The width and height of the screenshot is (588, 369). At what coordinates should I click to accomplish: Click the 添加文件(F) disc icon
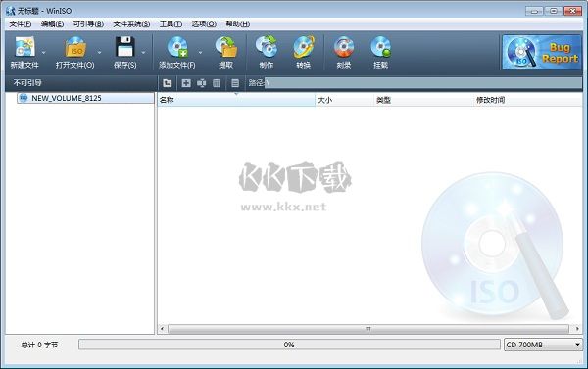(177, 47)
